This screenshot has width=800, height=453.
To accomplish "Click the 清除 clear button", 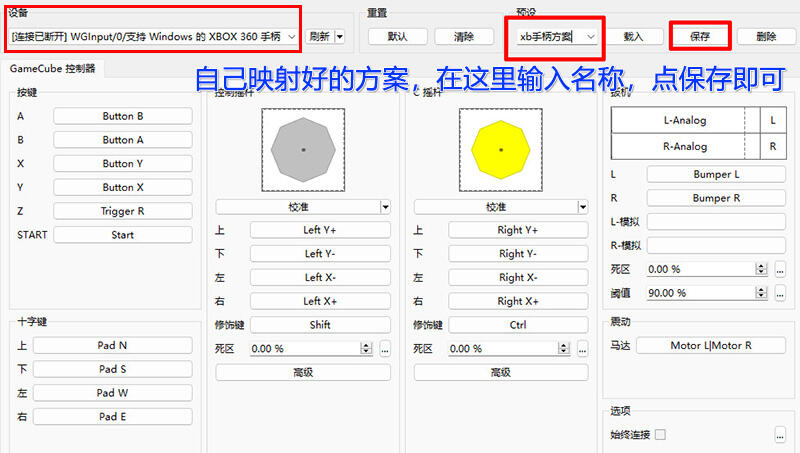I will 464,37.
